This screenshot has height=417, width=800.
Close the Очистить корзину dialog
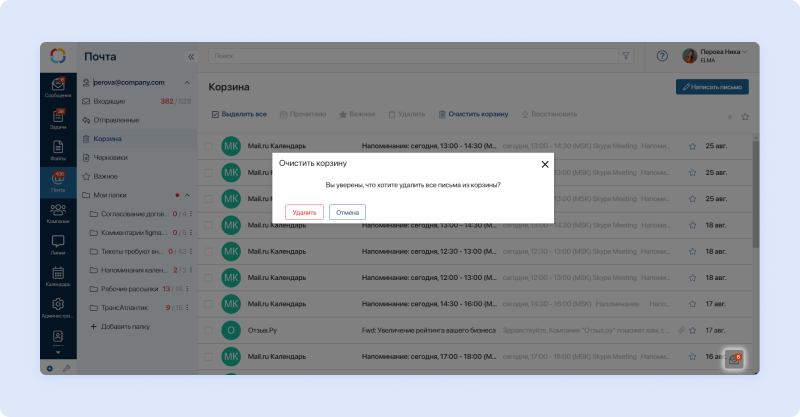[x=544, y=163]
